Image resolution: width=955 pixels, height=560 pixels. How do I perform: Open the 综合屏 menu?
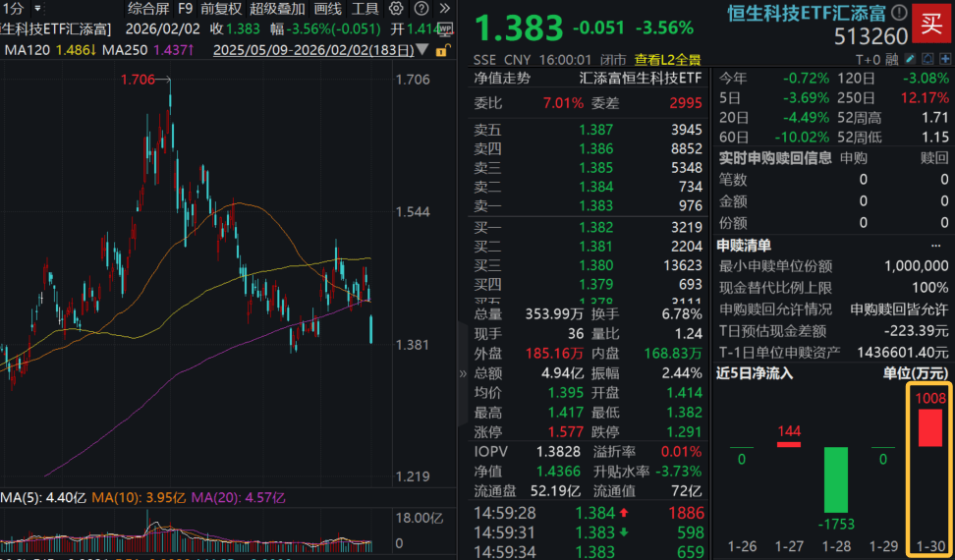click(148, 8)
